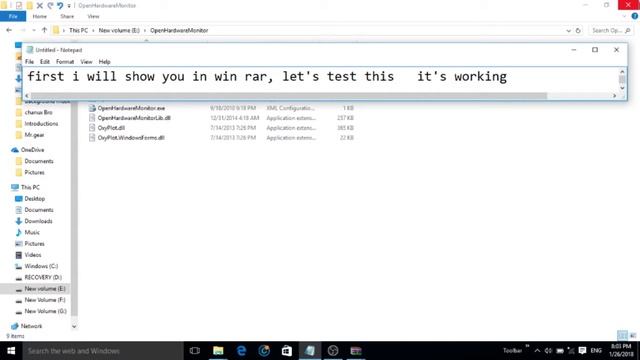Viewport: 640px width, 360px height.
Task: Click Notepad scroll up arrow
Action: click(x=622, y=71)
